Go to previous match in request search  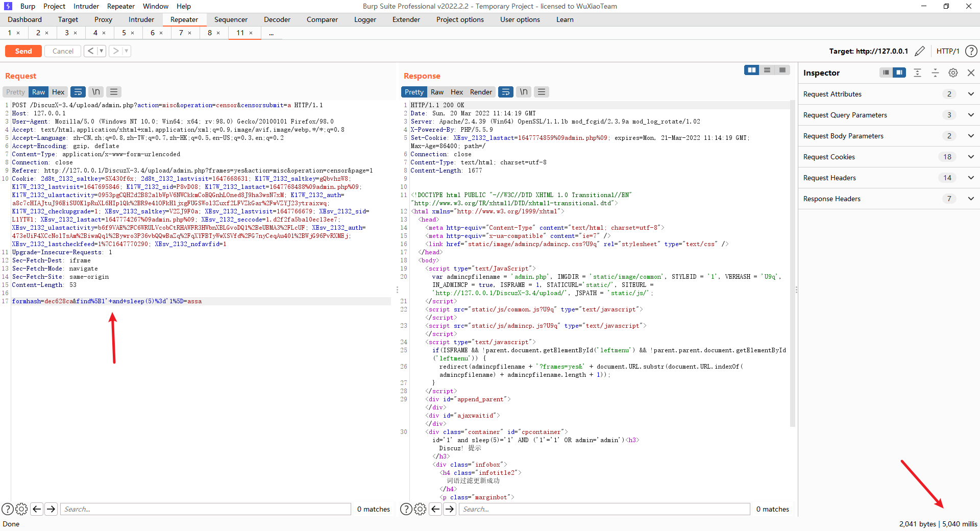pos(37,509)
